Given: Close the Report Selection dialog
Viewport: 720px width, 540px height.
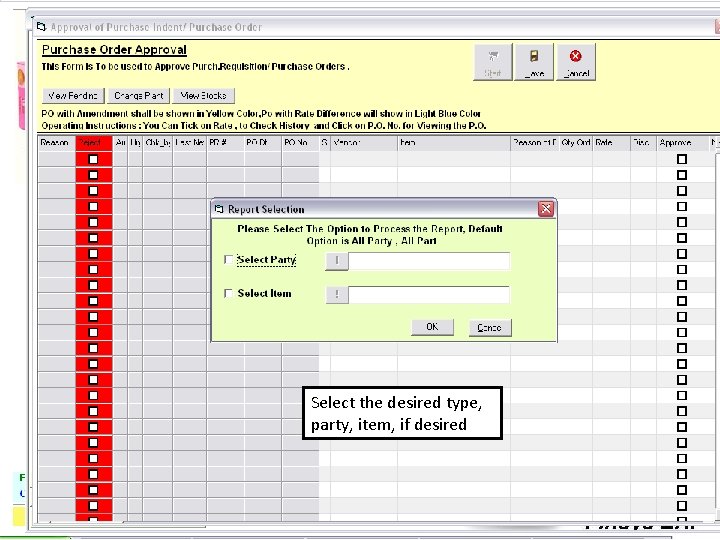Looking at the screenshot, I should tap(546, 209).
